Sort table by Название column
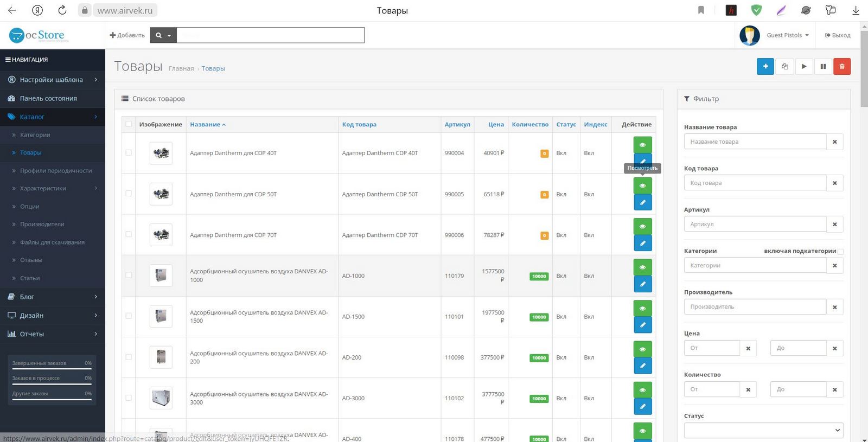The image size is (868, 442). click(208, 124)
